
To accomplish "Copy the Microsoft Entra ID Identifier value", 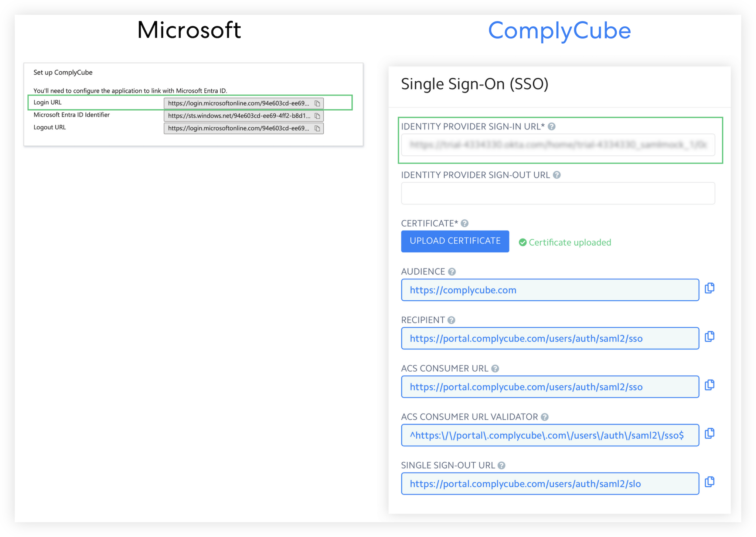I will tap(317, 116).
